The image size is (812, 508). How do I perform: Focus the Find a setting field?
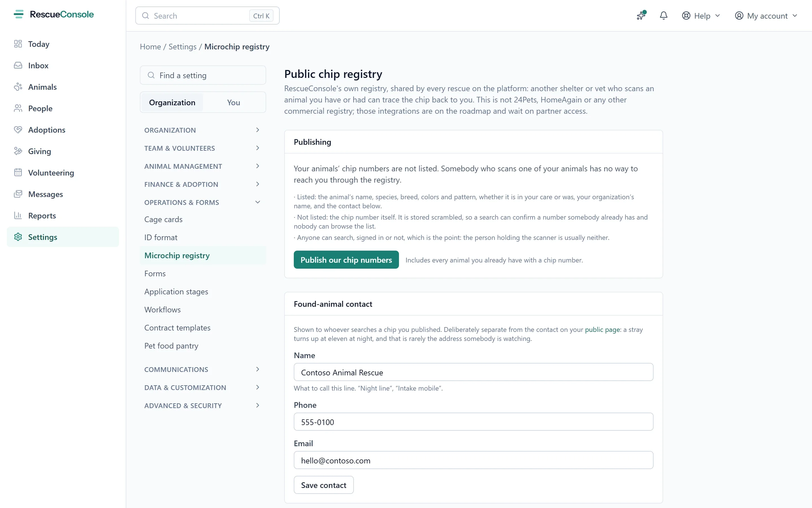click(203, 75)
